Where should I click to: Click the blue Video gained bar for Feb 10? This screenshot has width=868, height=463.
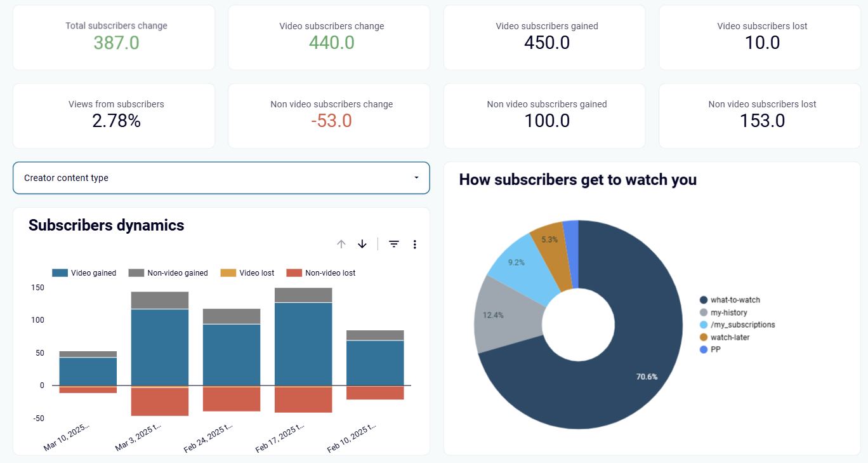click(x=375, y=363)
